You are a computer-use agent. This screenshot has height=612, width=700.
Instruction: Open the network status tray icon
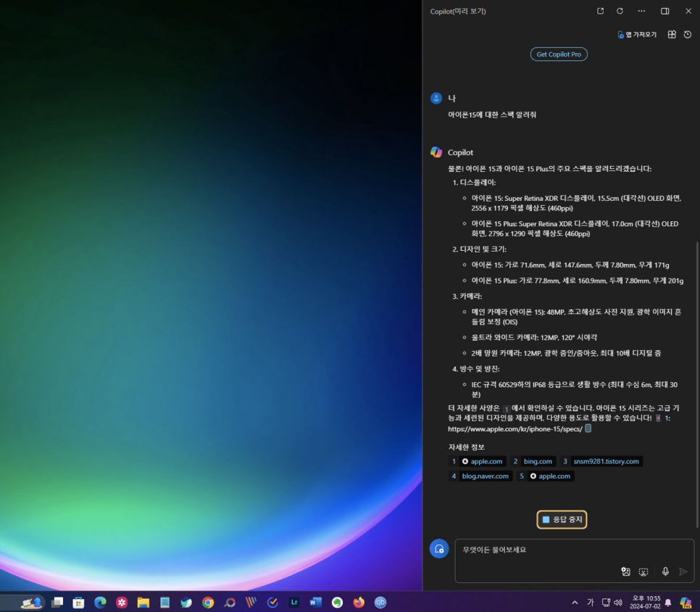coord(606,602)
